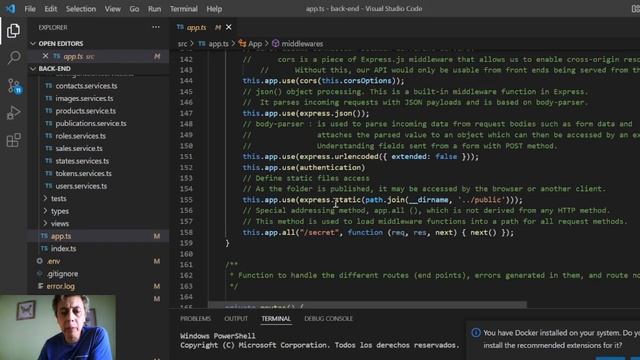Open products.service.ts from explorer
Viewport: 640px width, 360px height.
coord(86,111)
